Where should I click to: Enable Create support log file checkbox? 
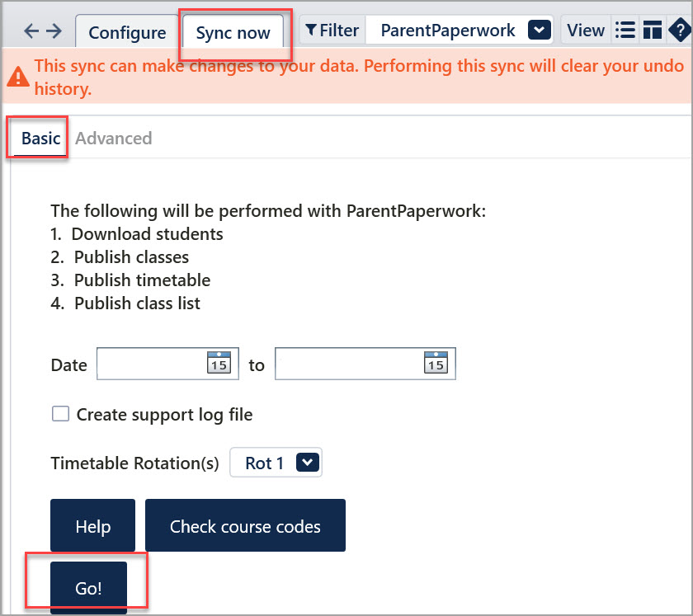60,414
